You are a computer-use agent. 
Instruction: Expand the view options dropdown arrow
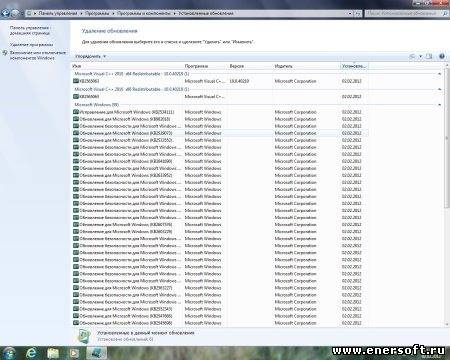[x=420, y=56]
